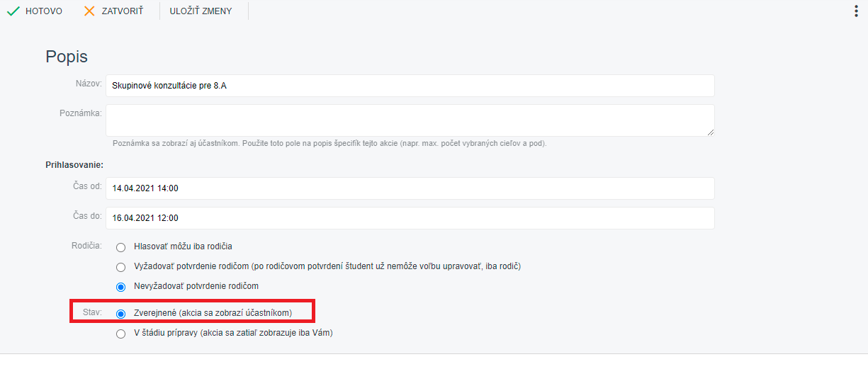Viewport: 868px width, 369px height.
Task: Click the Názov input field
Action: point(410,86)
